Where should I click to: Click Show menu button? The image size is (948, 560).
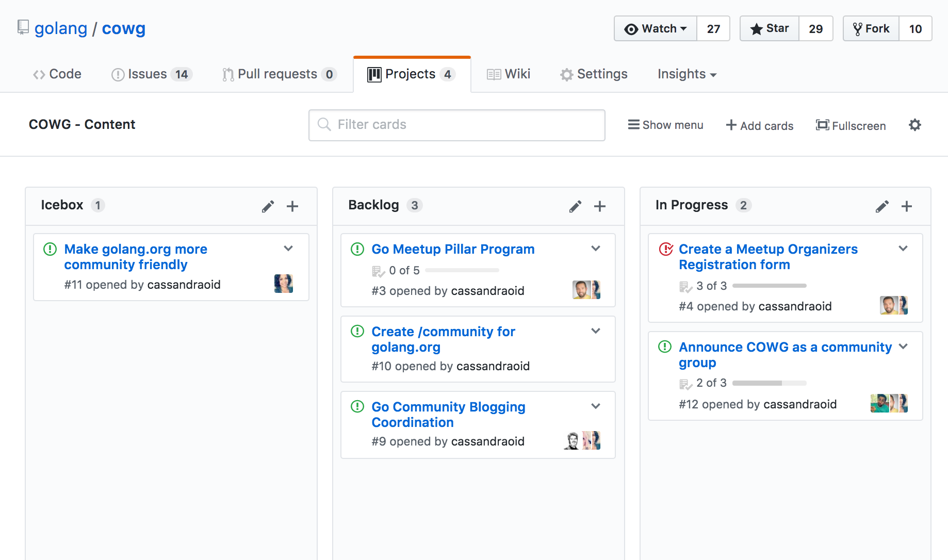665,125
